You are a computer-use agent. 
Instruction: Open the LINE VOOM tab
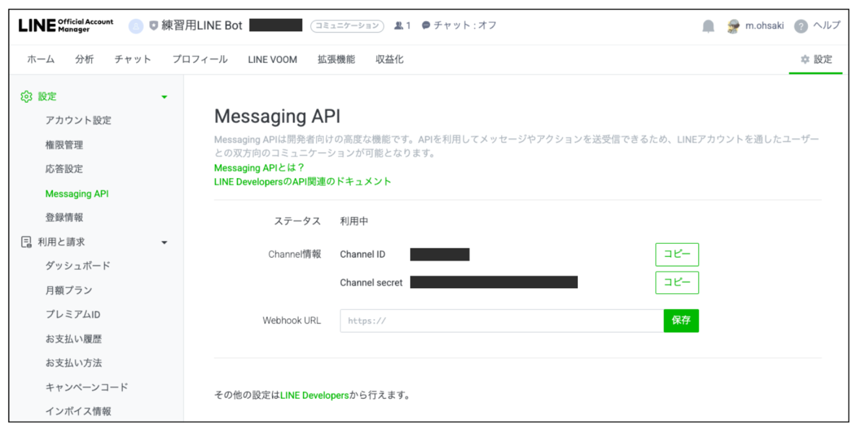coord(272,59)
